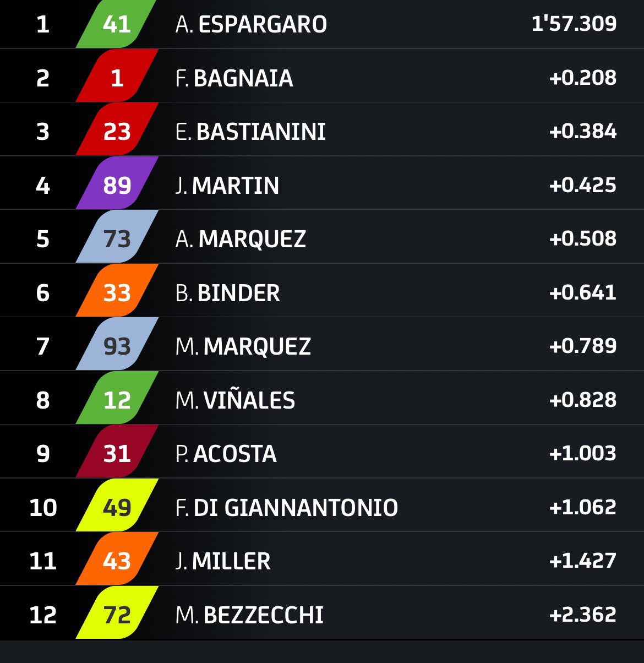Tap the purple number 89 badge

click(x=117, y=185)
